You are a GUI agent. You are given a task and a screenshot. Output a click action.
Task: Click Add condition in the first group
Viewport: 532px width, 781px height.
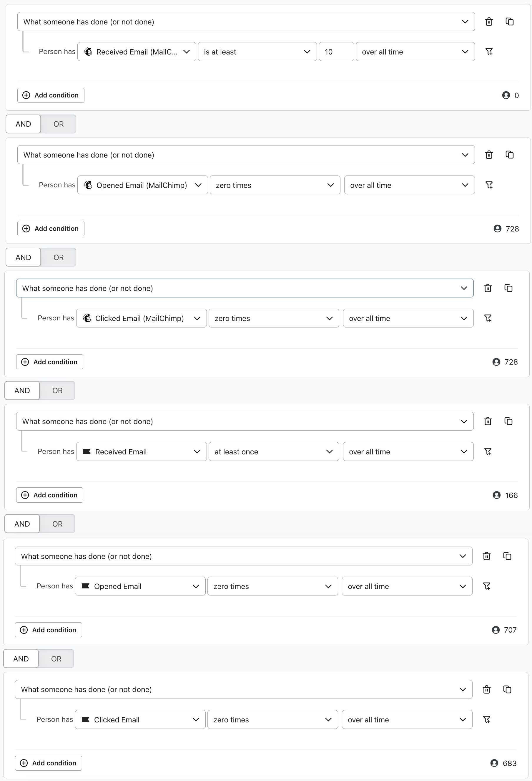tap(51, 95)
